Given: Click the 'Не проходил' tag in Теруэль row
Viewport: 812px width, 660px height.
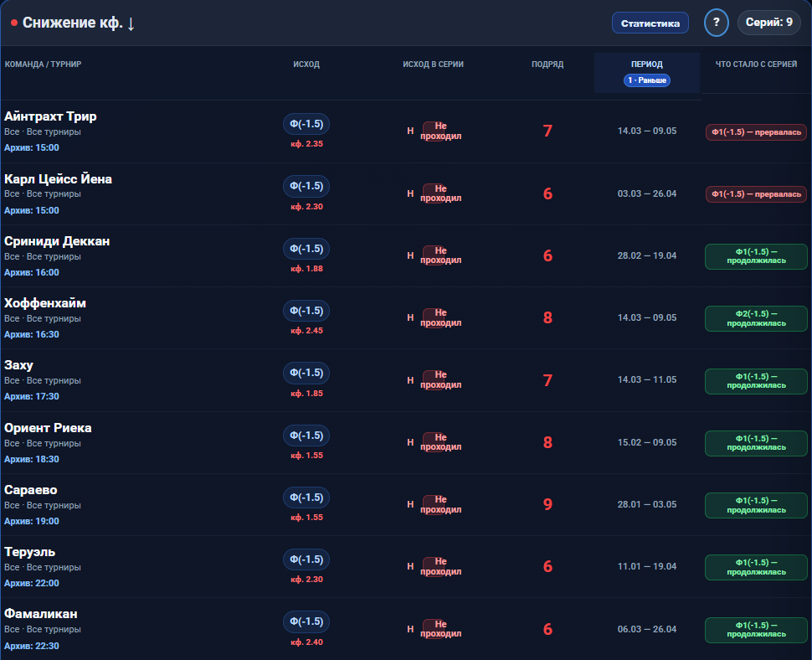Looking at the screenshot, I should (x=440, y=566).
